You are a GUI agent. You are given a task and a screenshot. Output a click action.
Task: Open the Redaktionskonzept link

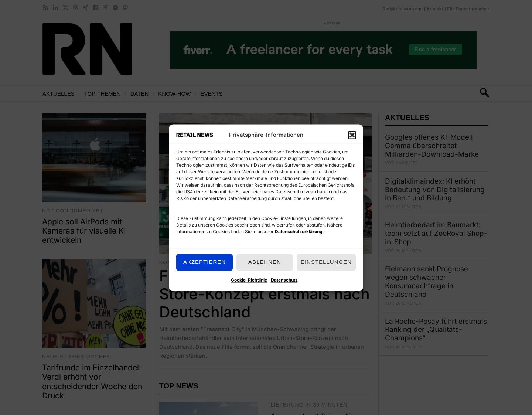pyautogui.click(x=403, y=9)
